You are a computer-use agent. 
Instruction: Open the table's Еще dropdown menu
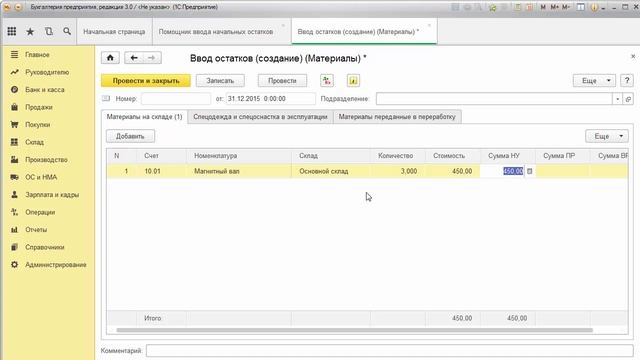pyautogui.click(x=607, y=136)
